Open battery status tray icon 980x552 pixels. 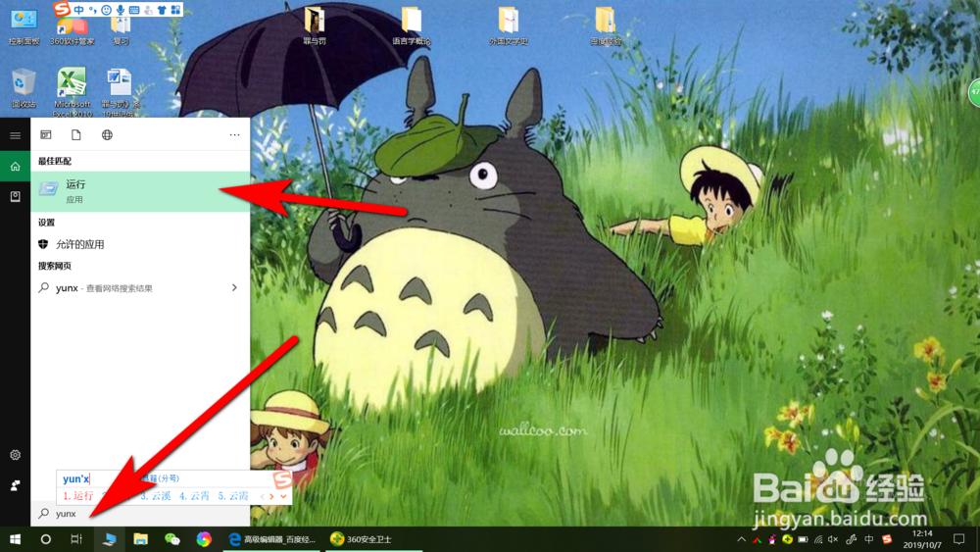pyautogui.click(x=804, y=539)
